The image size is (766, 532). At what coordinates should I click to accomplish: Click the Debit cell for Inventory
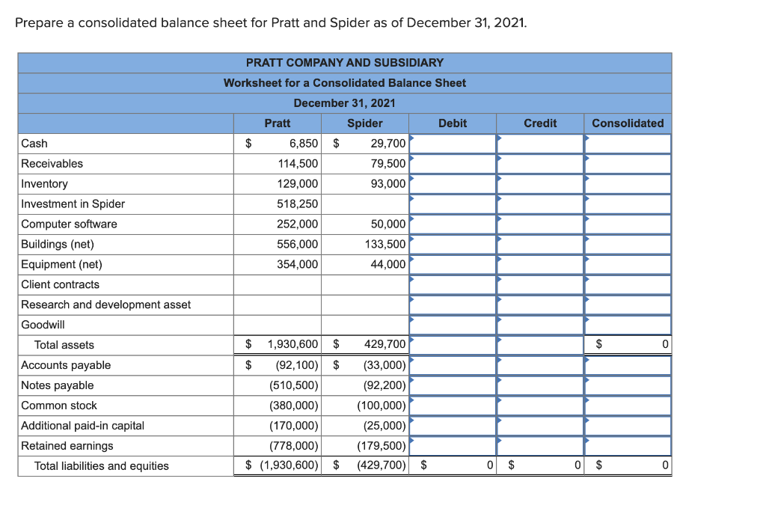point(453,183)
